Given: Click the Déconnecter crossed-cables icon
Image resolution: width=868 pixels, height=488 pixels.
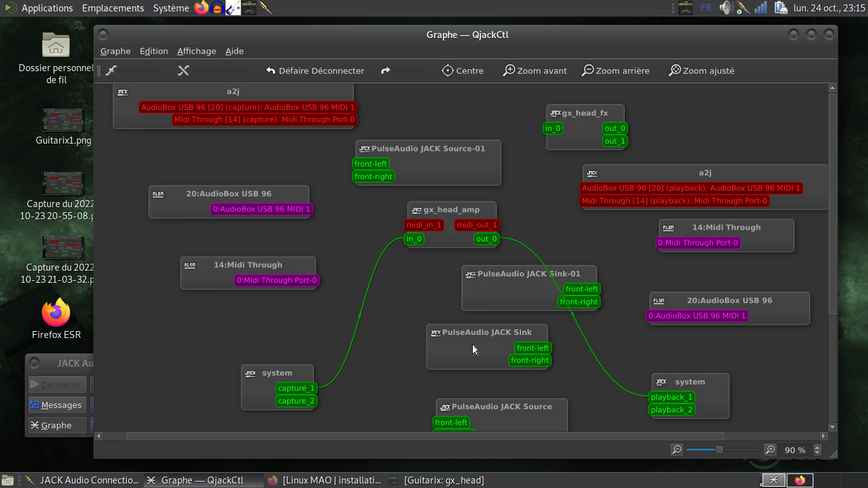Looking at the screenshot, I should click(x=184, y=71).
